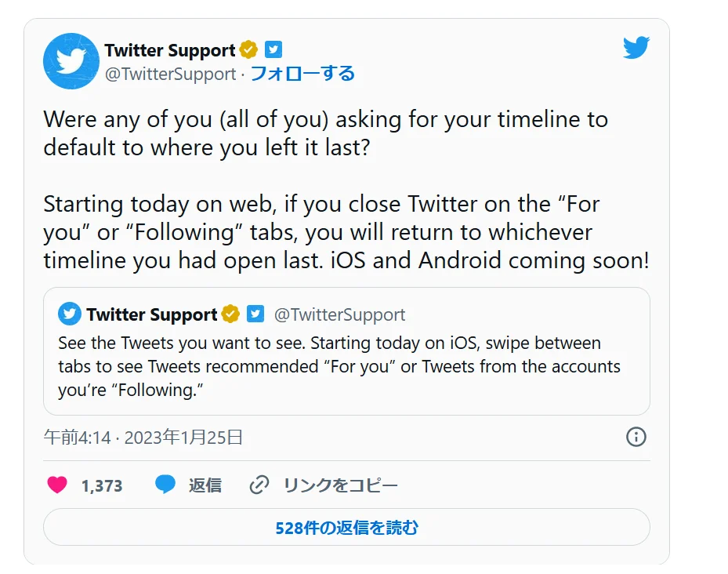Click the 返信 reply label
Viewport: 728px width, 574px height.
[205, 485]
